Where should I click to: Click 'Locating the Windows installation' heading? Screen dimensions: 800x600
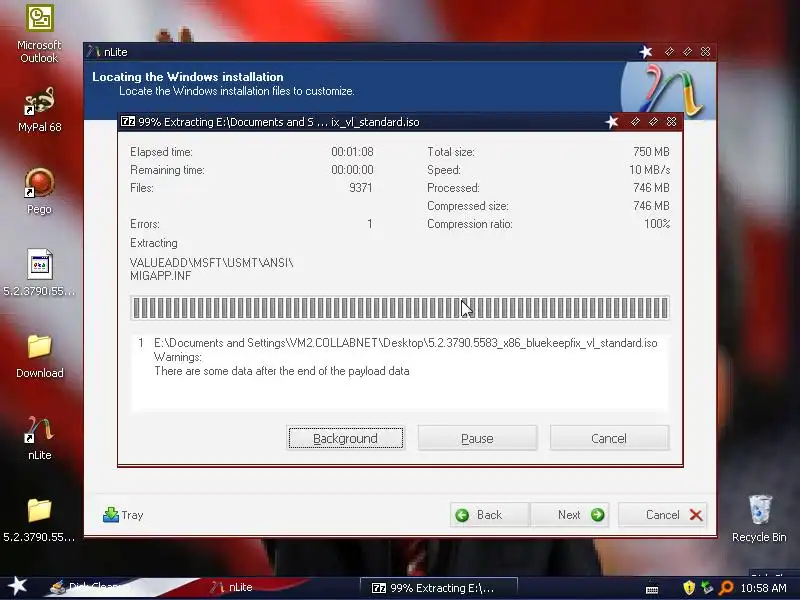point(188,77)
